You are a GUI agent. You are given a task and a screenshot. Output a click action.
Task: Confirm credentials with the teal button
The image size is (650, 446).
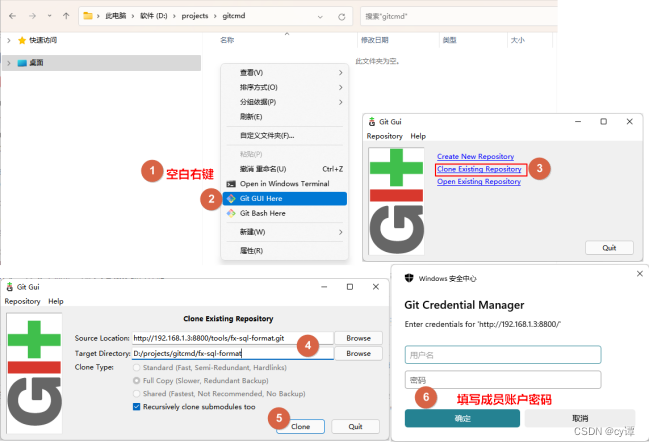tap(462, 418)
